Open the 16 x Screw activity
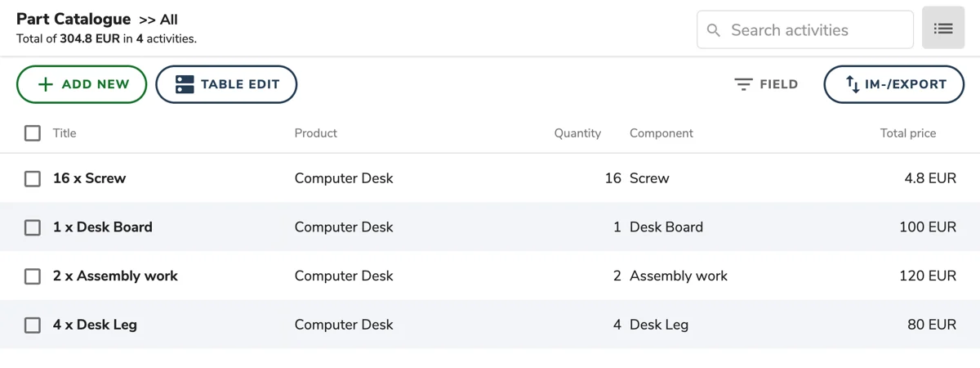Image resolution: width=980 pixels, height=368 pixels. tap(89, 178)
